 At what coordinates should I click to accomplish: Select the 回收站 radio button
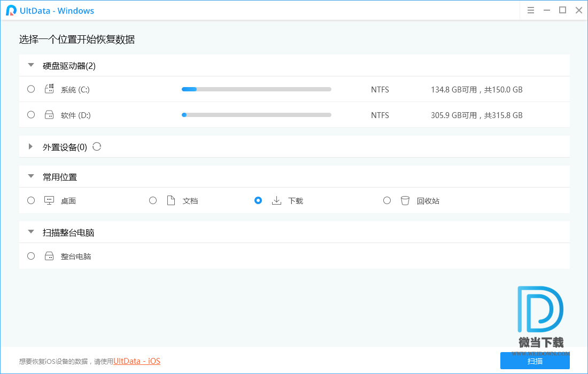387,200
